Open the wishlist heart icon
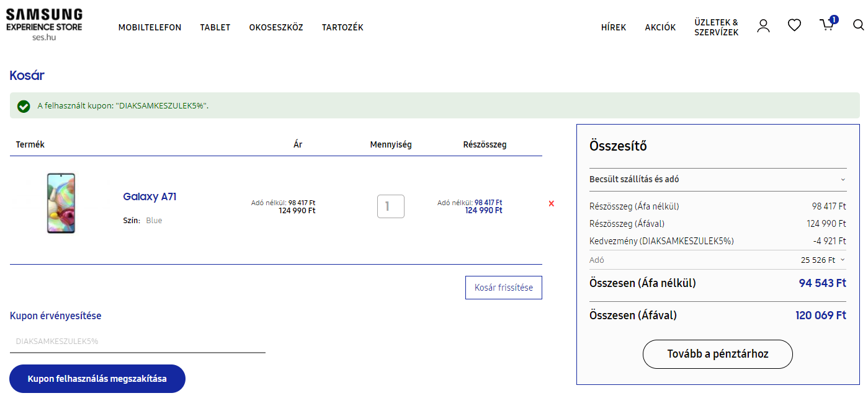The height and width of the screenshot is (406, 868). coord(794,25)
